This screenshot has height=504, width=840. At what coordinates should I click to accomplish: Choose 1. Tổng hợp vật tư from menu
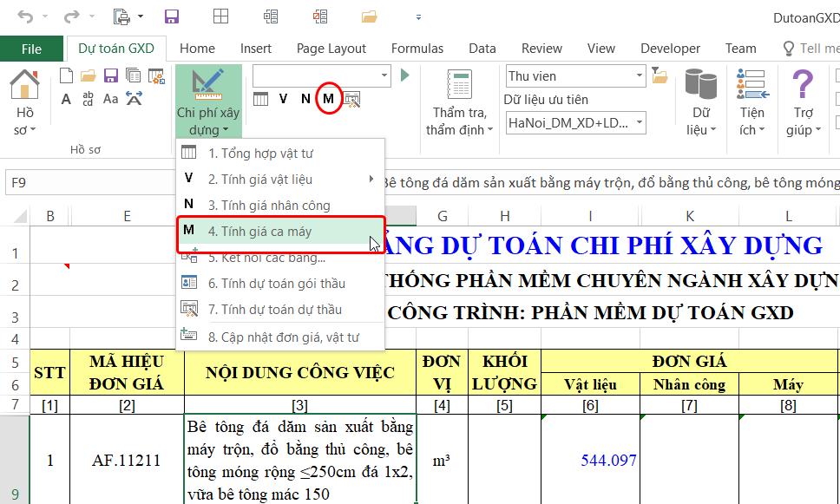[x=260, y=154]
